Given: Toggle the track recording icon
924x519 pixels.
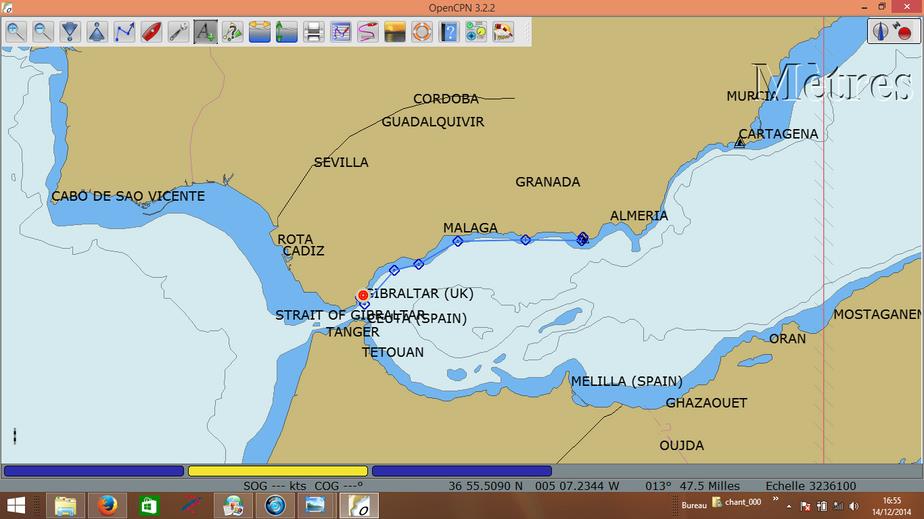Looking at the screenshot, I should point(367,32).
